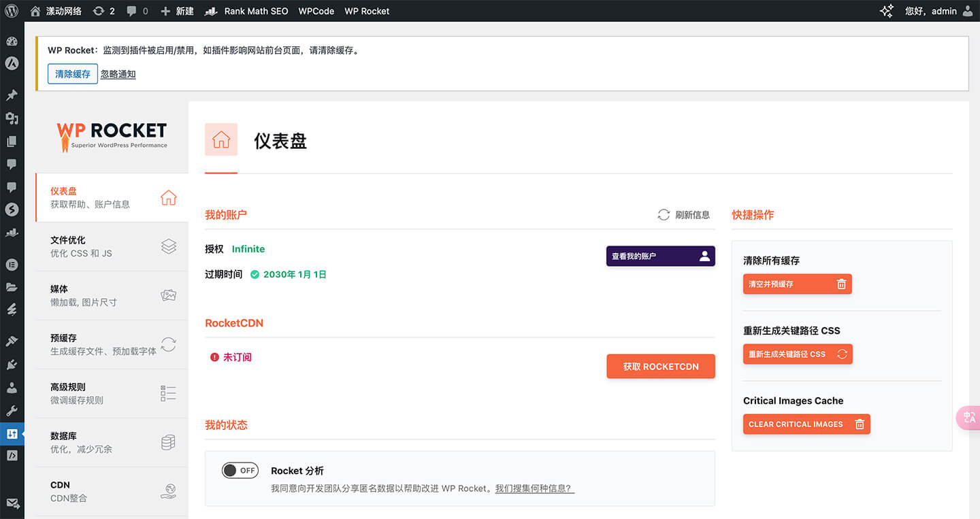This screenshot has height=519, width=980.
Task: Open the Rank Math SEO toolbar menu
Action: [x=246, y=11]
